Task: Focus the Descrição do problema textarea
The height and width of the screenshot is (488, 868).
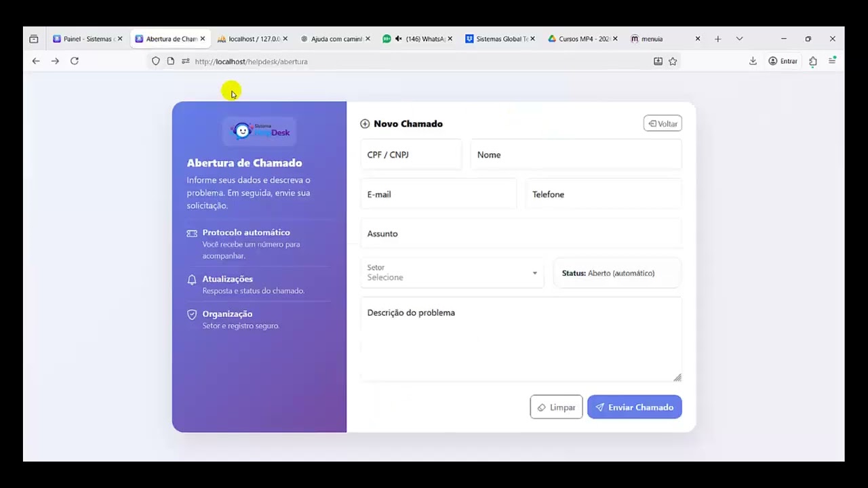Action: 521,340
